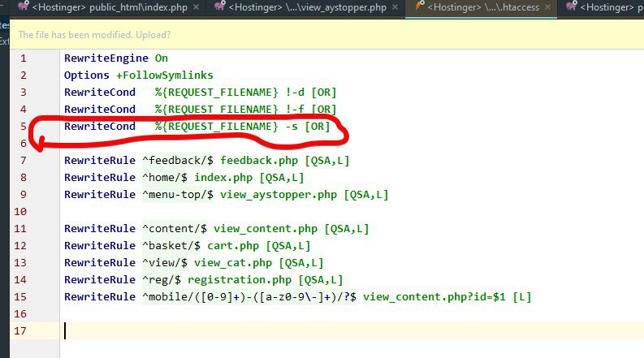Close the view_aystopper.php tab
The width and height of the screenshot is (644, 358).
click(395, 7)
